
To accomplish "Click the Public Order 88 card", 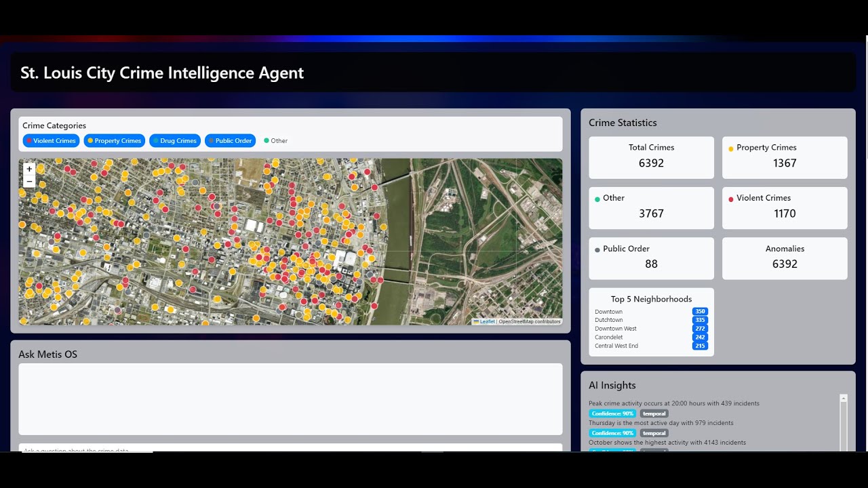I will (651, 258).
